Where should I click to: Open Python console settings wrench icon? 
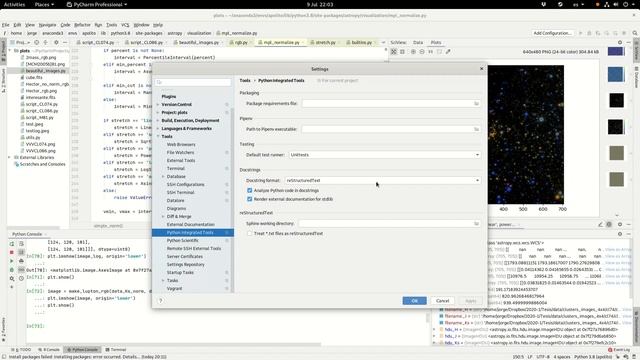click(12, 278)
